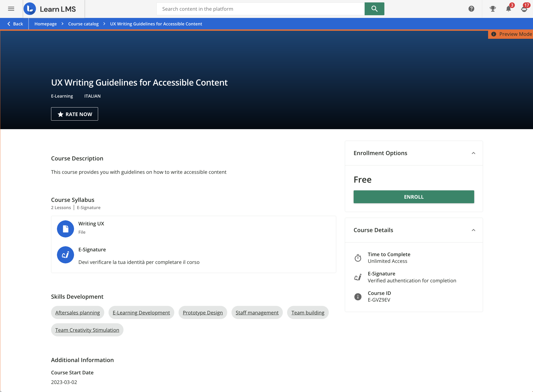The height and width of the screenshot is (392, 533).
Task: Collapse the Enrollment Options panel
Action: pyautogui.click(x=474, y=153)
